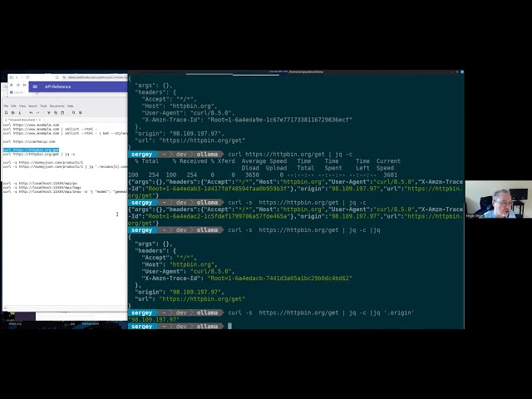Image resolution: width=532 pixels, height=399 pixels.
Task: Click the browser back arrow
Action: [17, 77]
